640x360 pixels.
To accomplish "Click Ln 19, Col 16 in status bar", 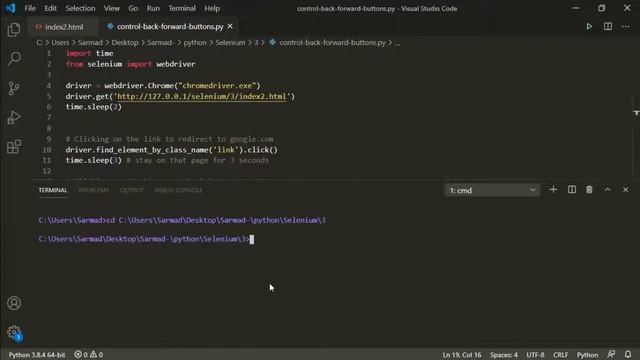I will (462, 355).
